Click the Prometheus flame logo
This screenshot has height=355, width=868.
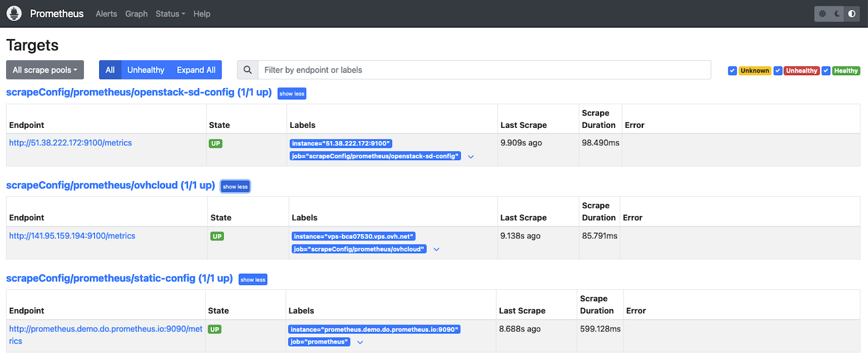[x=14, y=14]
